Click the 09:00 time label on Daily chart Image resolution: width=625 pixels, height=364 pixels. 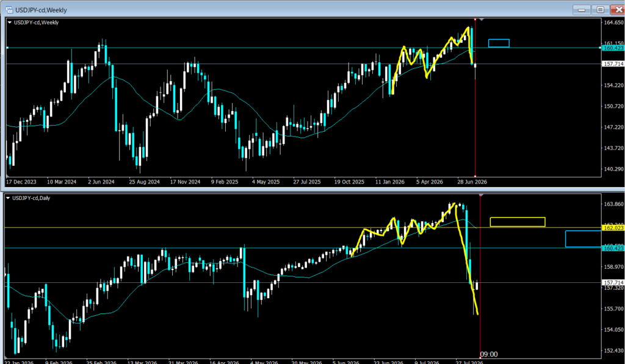(x=489, y=354)
